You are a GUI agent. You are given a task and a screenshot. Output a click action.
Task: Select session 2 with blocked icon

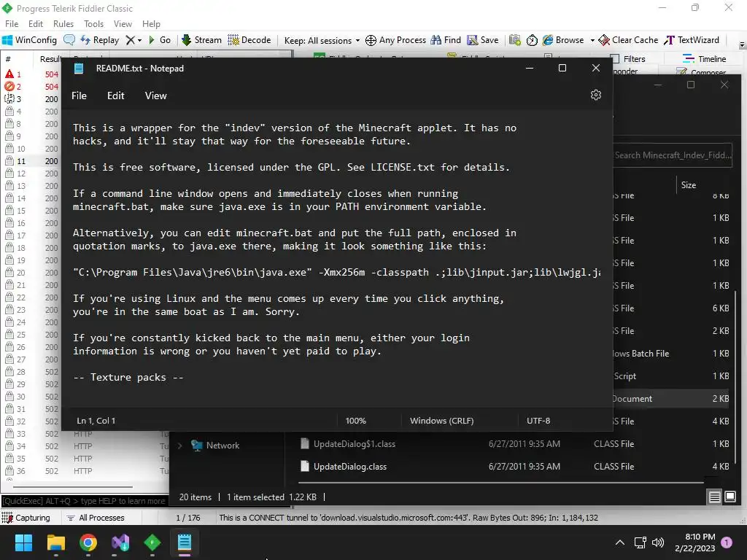31,87
